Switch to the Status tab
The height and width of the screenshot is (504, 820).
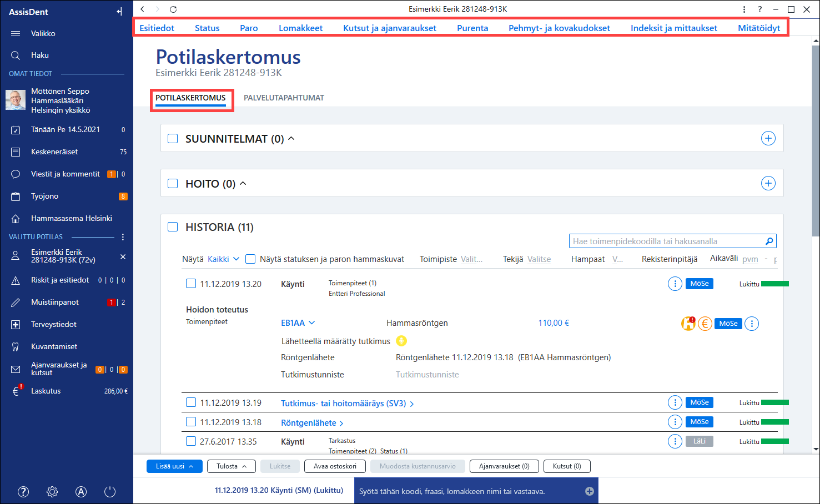pos(207,28)
